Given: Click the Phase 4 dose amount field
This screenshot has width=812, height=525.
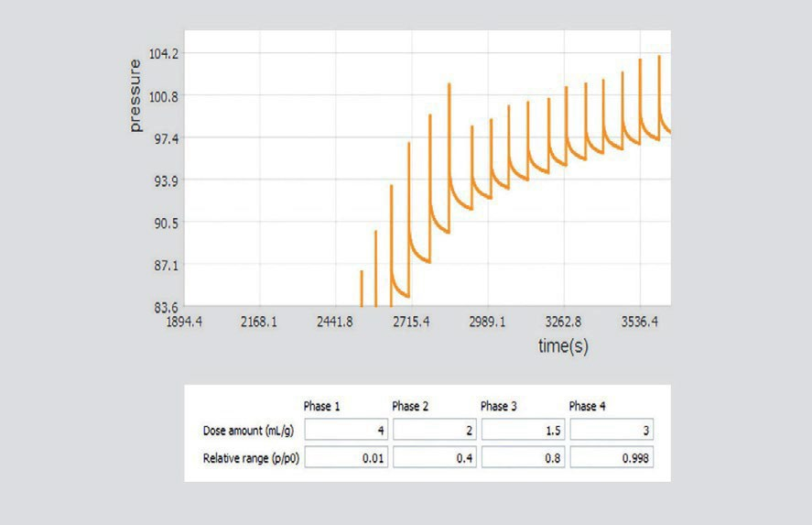Looking at the screenshot, I should [612, 430].
